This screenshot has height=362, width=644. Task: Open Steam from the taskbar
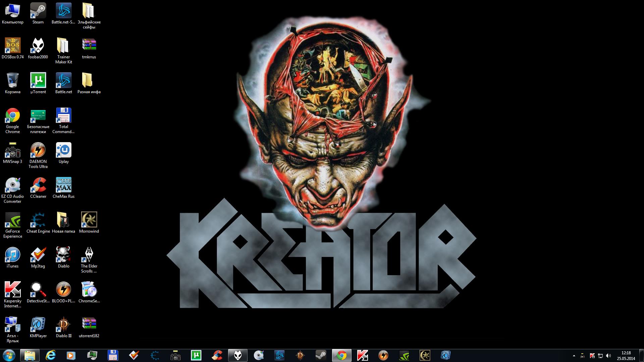(x=321, y=355)
